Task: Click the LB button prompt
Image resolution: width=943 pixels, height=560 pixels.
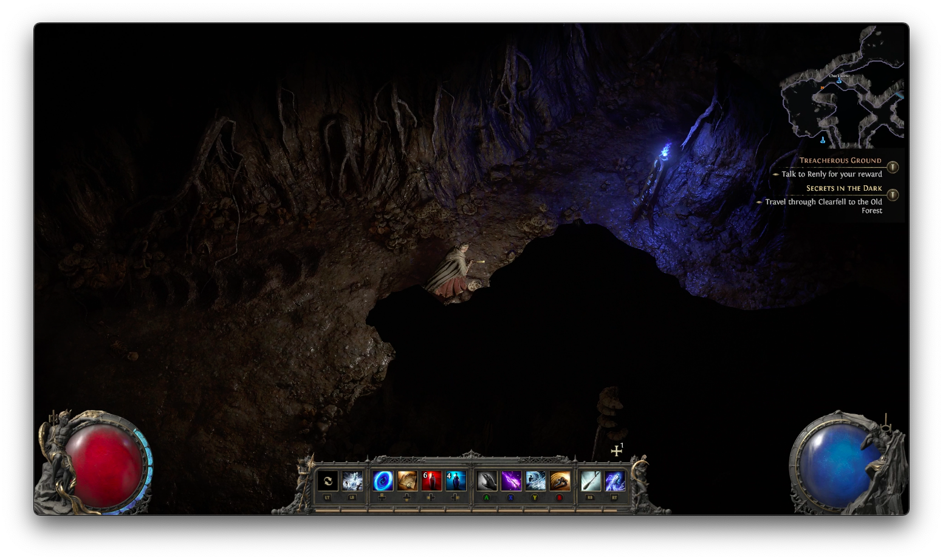Action: (352, 497)
